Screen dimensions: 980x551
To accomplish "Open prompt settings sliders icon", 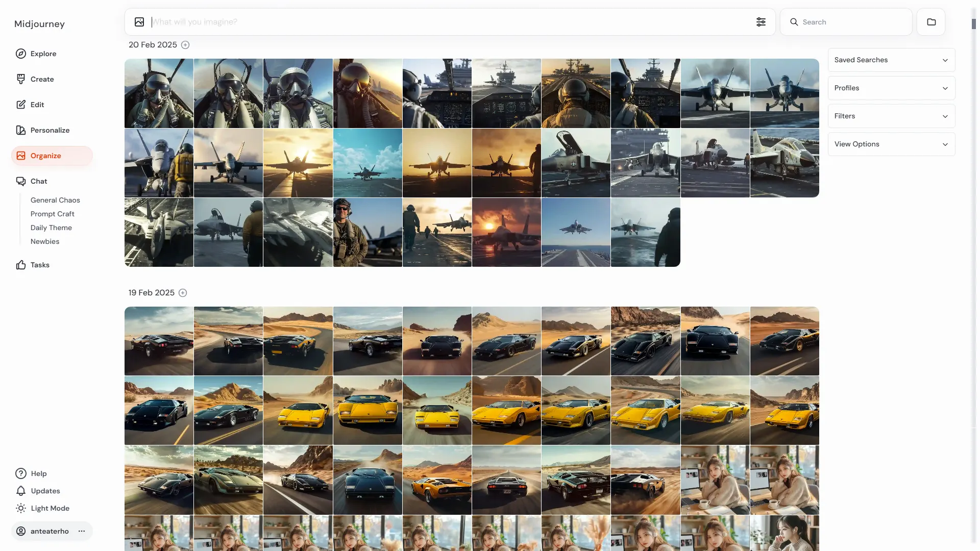I will pos(761,22).
